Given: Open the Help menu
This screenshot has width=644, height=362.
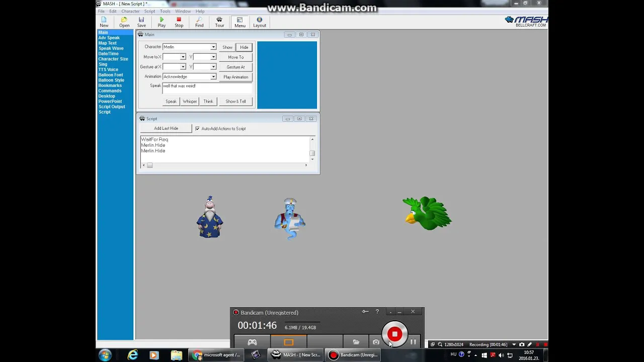Looking at the screenshot, I should (x=200, y=11).
